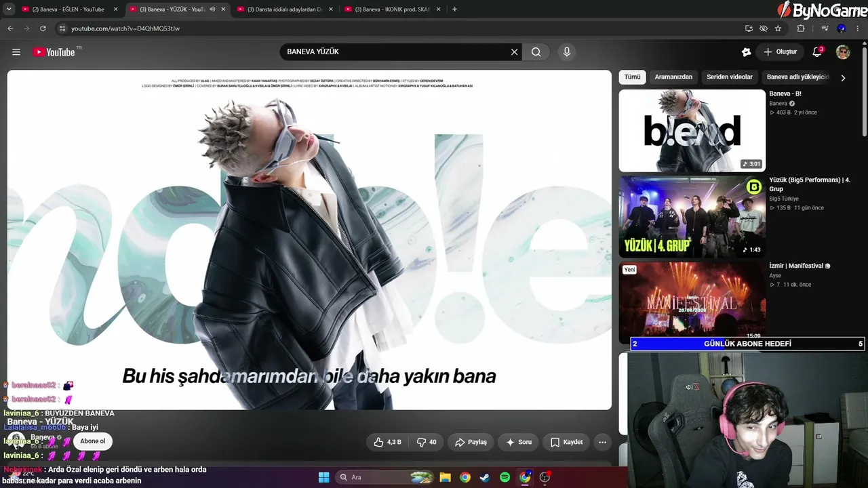Open a new browser tab
The width and height of the screenshot is (868, 488).
tap(454, 9)
